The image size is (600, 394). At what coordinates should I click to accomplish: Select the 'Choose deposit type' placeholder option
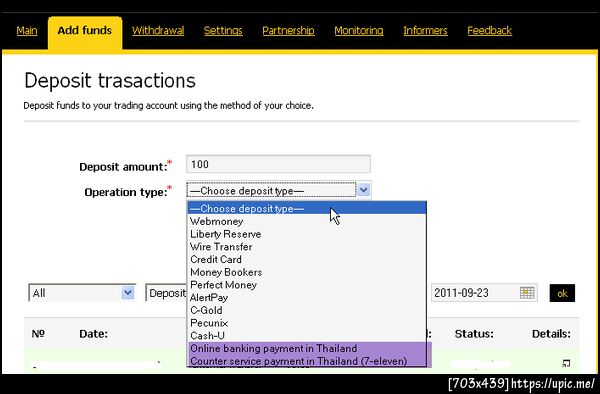(x=307, y=208)
